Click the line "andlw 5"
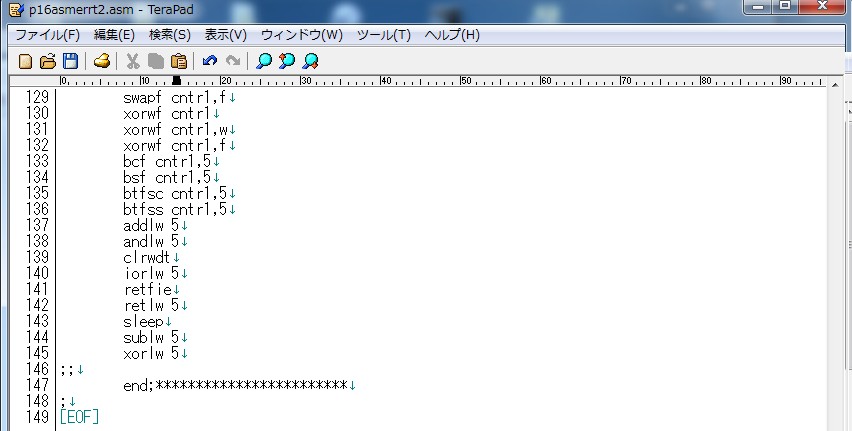This screenshot has height=431, width=852. (151, 241)
